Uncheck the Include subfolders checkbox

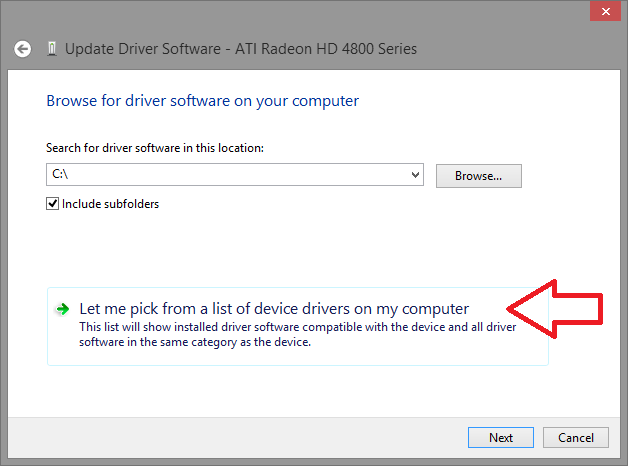tap(52, 203)
